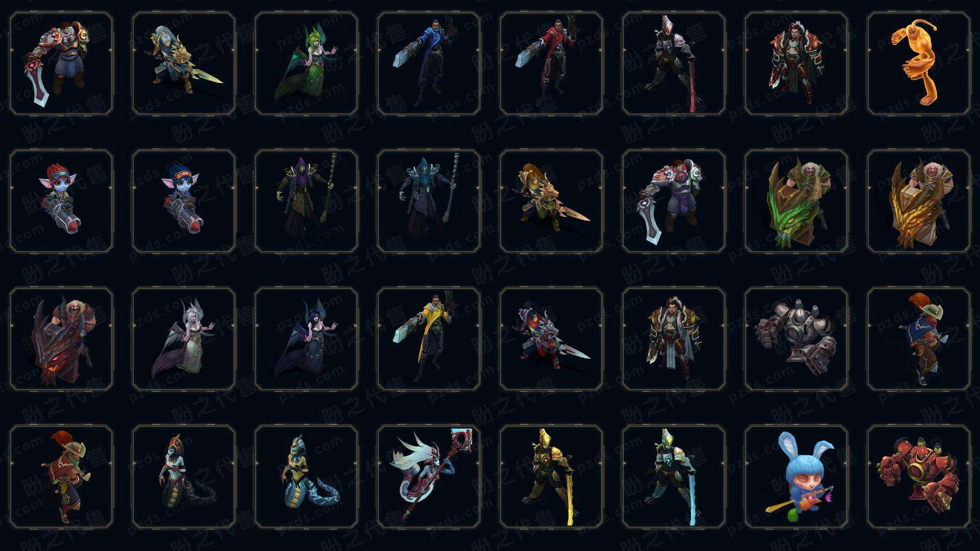980x551 pixels.
Task: Choose the blue-hat Tristana skin tile
Action: pos(183,202)
